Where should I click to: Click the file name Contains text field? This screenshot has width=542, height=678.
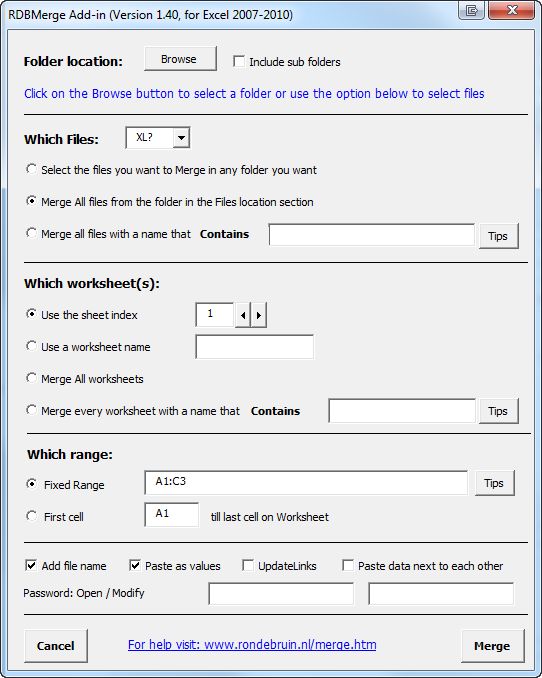click(372, 234)
